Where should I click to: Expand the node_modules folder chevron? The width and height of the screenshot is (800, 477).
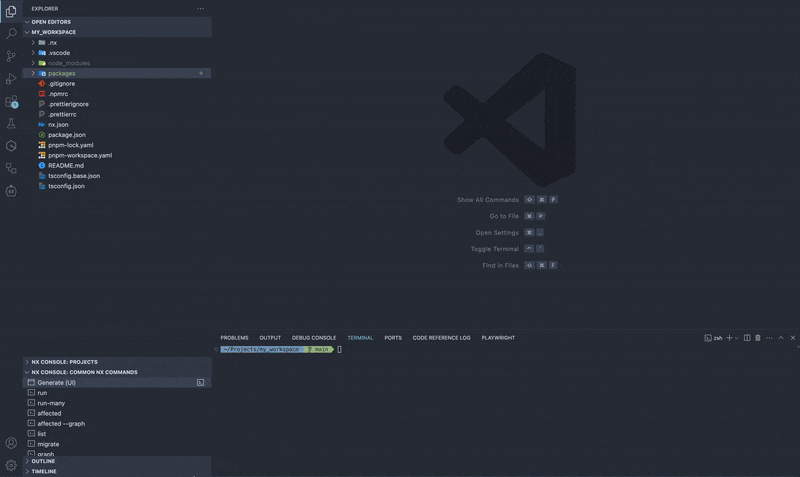coord(33,63)
